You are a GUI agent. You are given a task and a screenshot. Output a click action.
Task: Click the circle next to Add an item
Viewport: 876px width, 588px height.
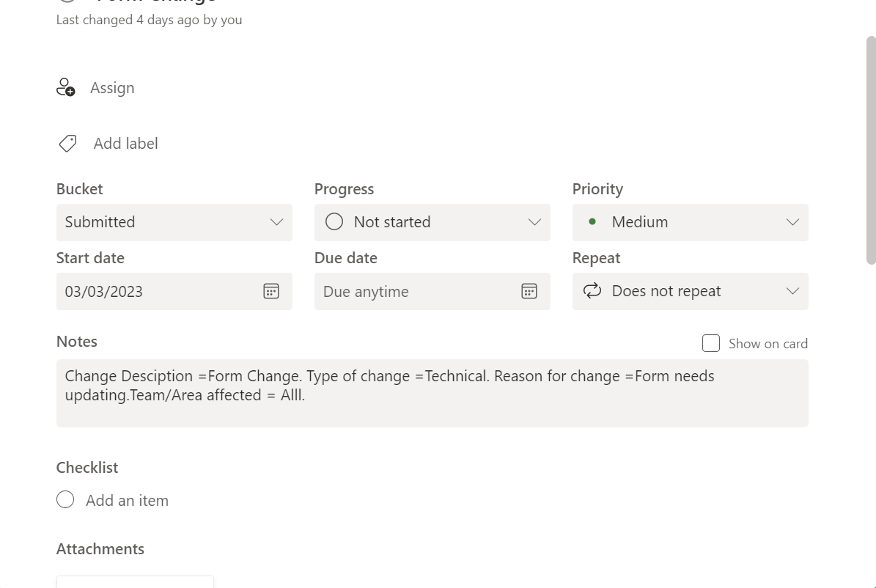tap(65, 499)
